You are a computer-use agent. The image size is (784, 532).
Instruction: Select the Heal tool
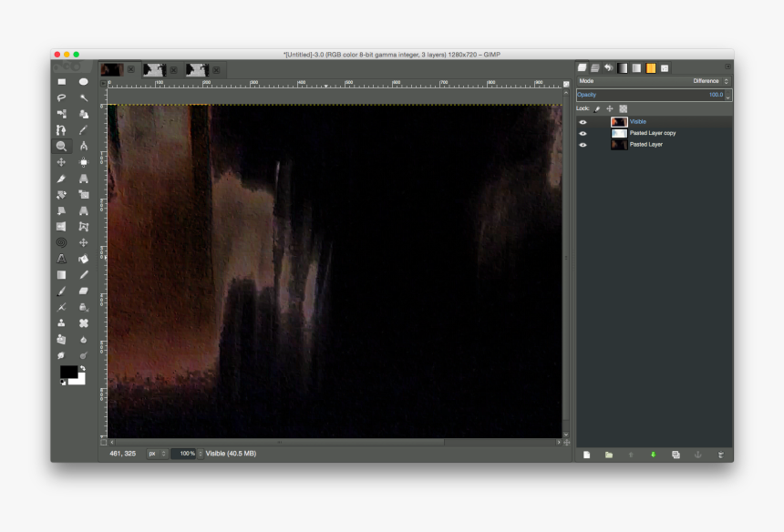tap(84, 322)
